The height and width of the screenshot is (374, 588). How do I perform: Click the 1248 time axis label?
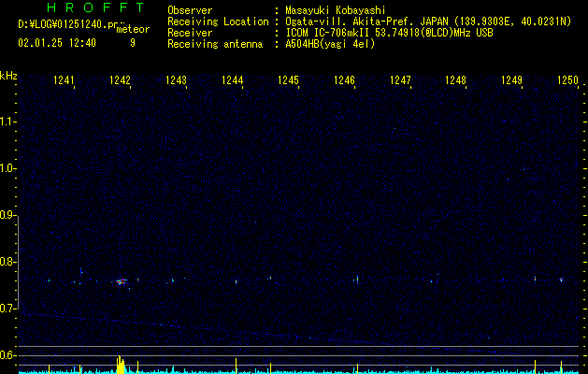pyautogui.click(x=455, y=80)
